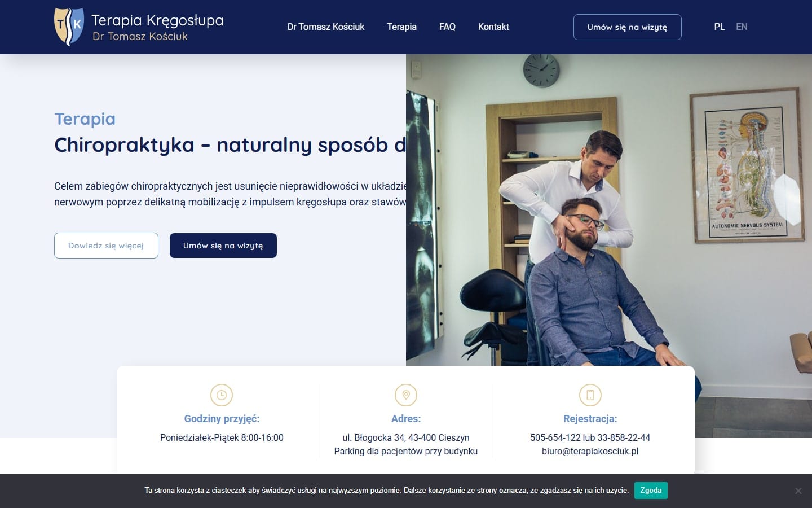Click the TK spine logo icon
This screenshot has height=508, width=812.
tap(69, 27)
